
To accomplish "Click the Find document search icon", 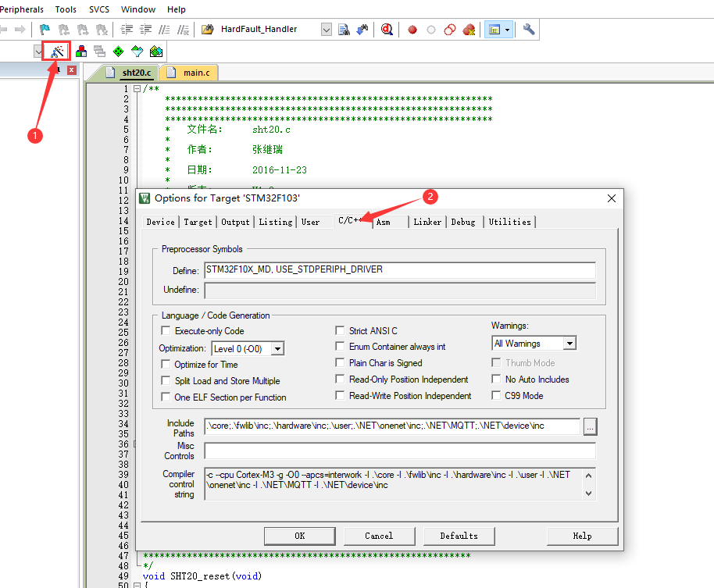I will pos(345,30).
